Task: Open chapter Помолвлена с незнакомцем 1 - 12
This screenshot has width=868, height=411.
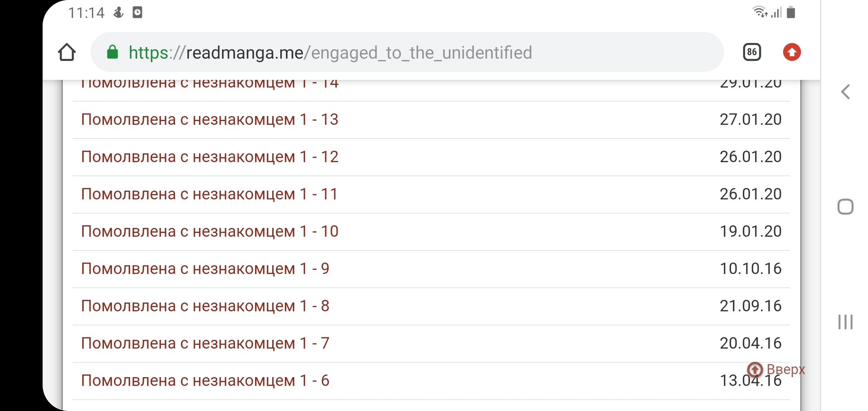Action: pos(210,157)
